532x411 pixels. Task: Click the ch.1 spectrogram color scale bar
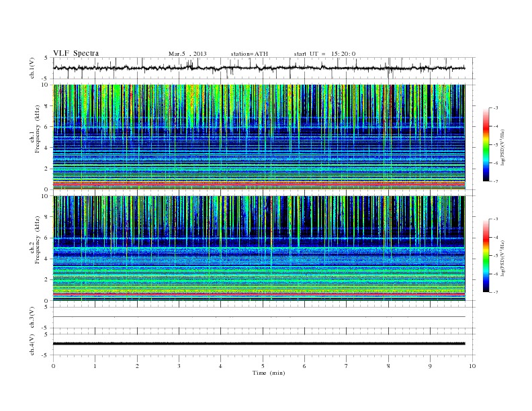click(x=486, y=145)
